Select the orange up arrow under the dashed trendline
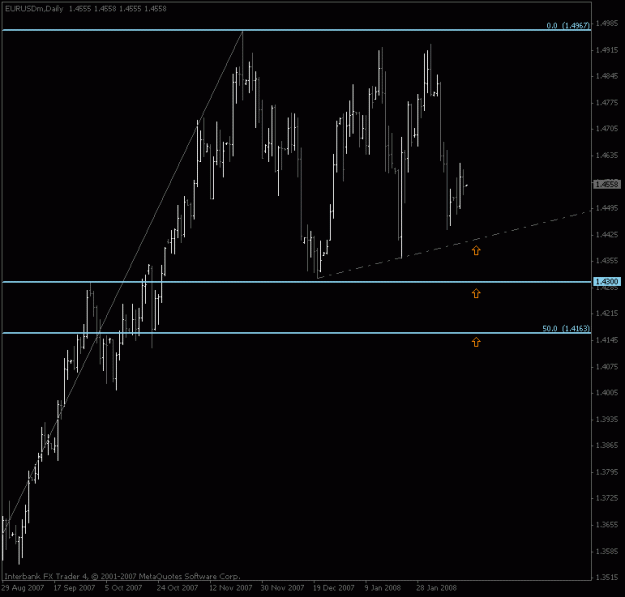 (476, 250)
